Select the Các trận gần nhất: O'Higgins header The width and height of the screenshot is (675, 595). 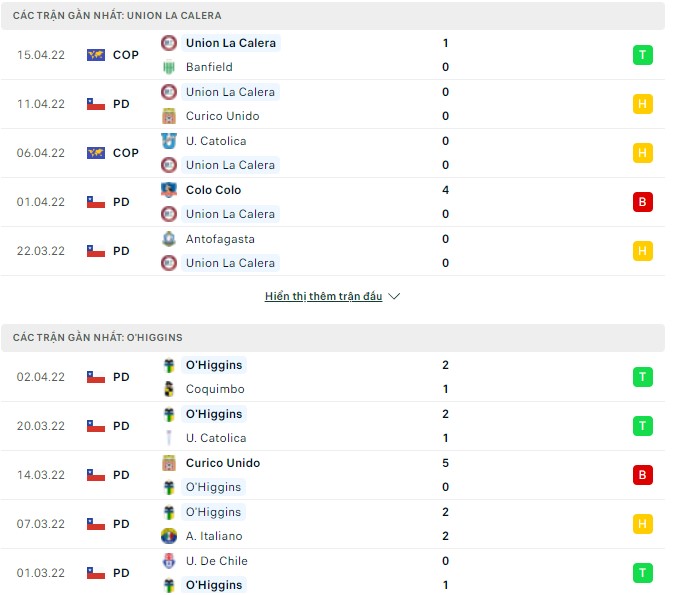click(98, 338)
